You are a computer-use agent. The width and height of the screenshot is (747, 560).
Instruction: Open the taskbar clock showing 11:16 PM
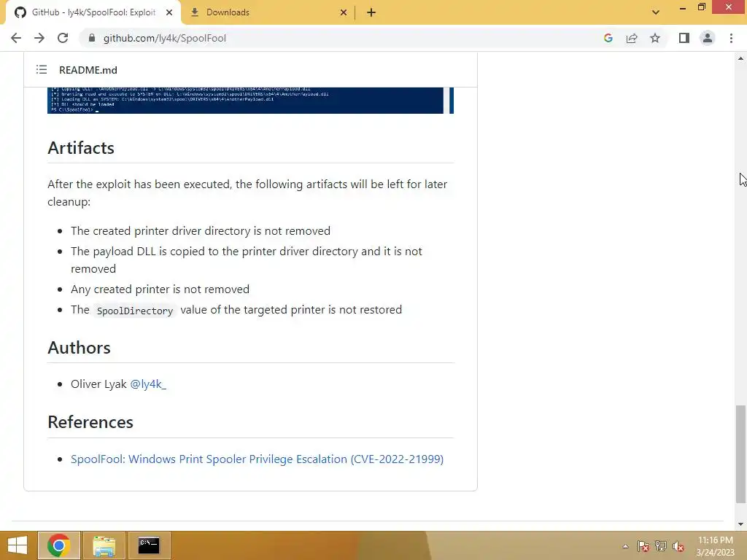tap(716, 546)
